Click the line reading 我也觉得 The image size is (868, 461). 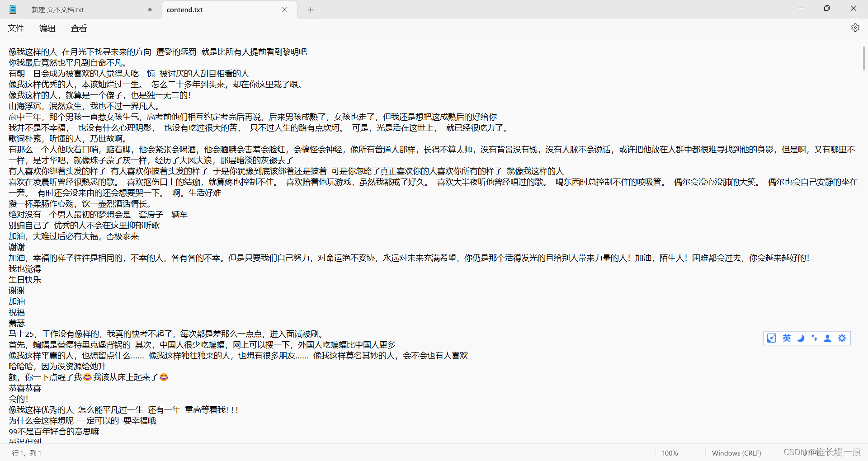(25, 269)
